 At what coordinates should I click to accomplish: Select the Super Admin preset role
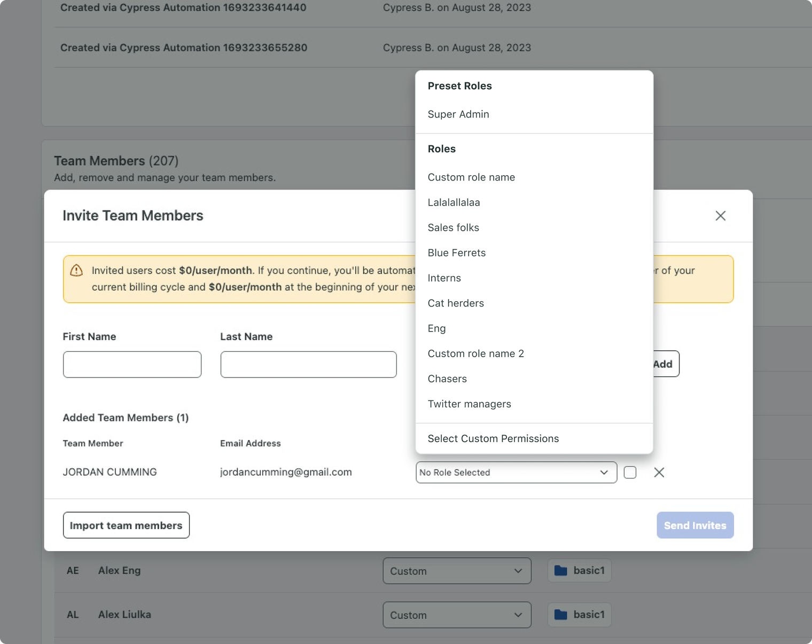click(x=458, y=114)
